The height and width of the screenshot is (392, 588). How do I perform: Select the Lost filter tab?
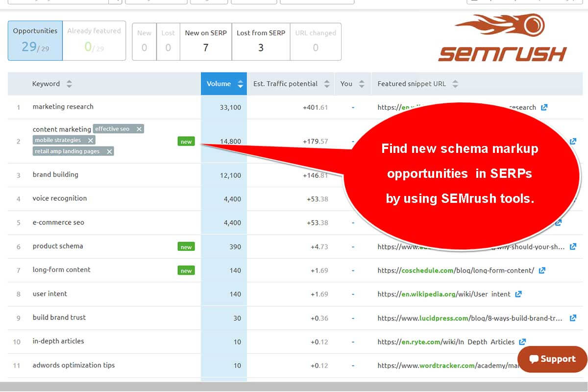click(168, 41)
